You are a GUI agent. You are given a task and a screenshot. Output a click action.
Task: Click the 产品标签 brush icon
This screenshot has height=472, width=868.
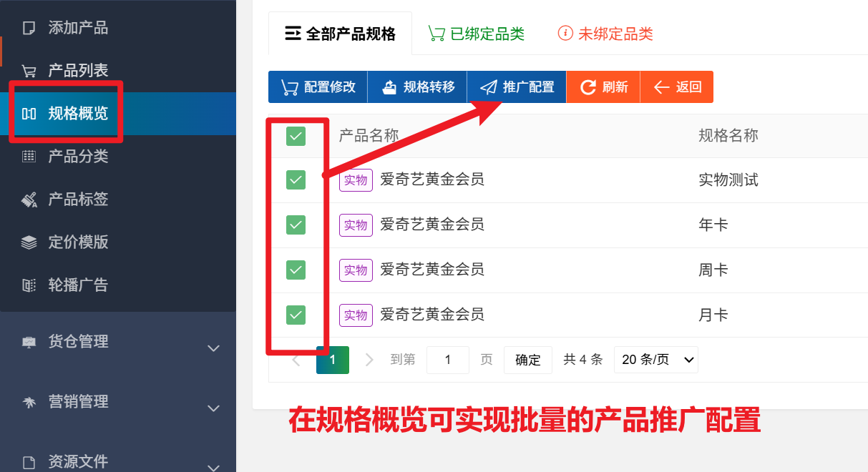pyautogui.click(x=29, y=200)
